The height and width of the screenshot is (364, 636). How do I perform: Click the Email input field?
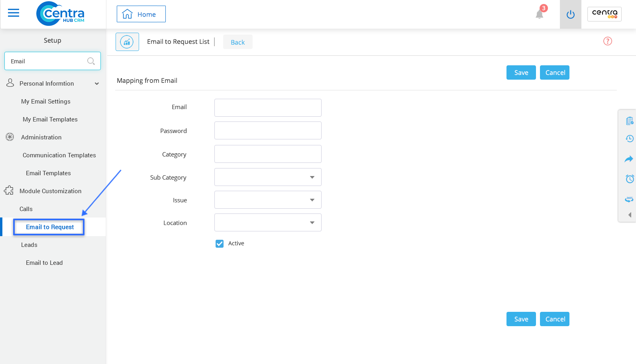[x=268, y=108]
